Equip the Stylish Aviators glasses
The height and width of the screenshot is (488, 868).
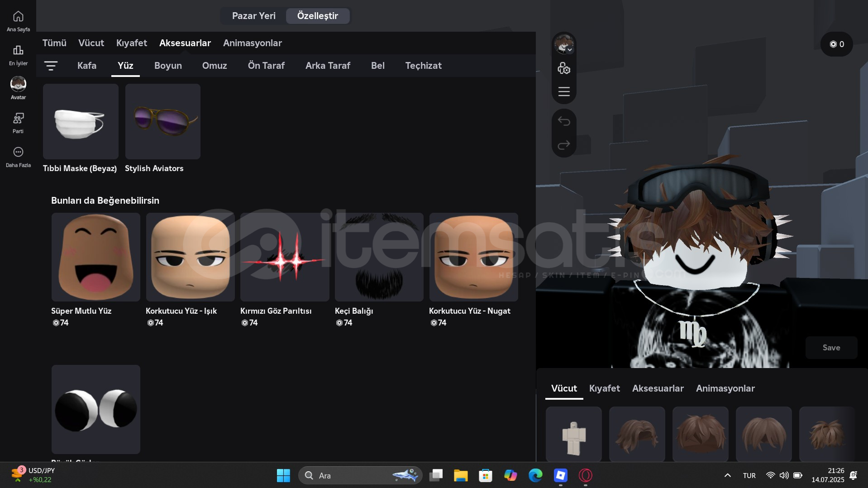[163, 121]
